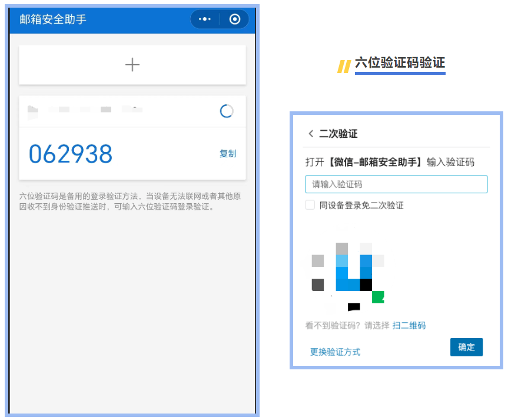Click the 邮箱安全助手 title bar text
Screen dimensions: 508x420
[x=53, y=19]
